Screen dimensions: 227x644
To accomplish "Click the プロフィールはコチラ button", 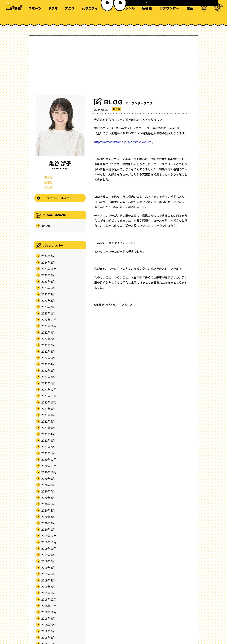I will [x=60, y=198].
